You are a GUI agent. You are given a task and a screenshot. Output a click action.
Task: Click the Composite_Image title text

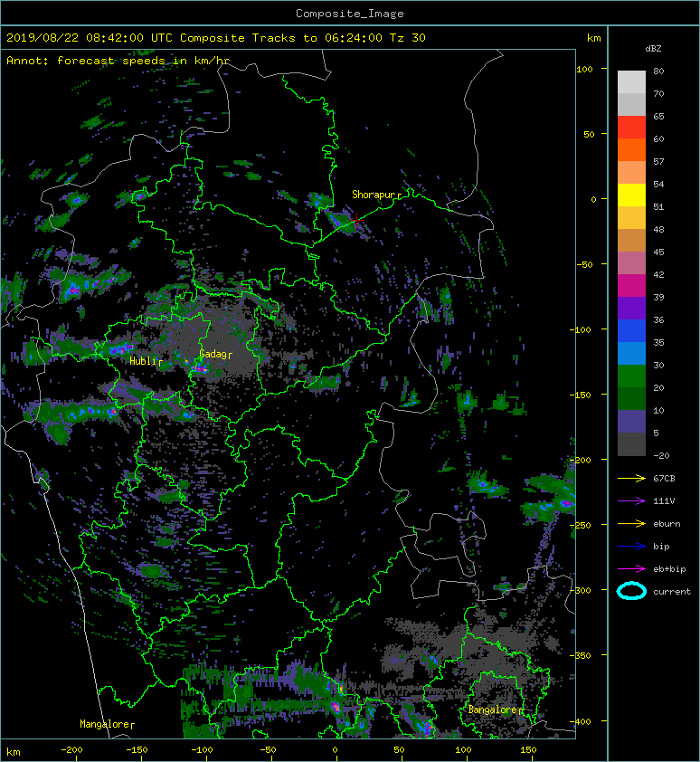point(350,14)
